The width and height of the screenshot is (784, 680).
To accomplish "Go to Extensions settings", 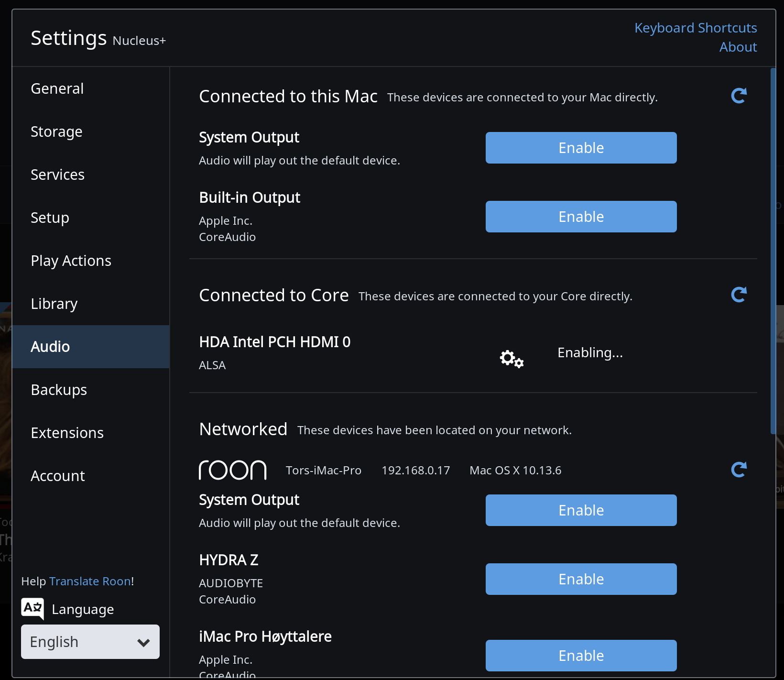I will click(91, 433).
